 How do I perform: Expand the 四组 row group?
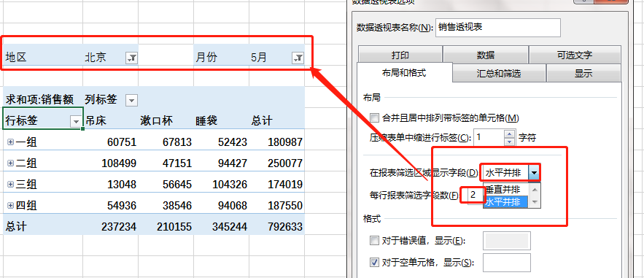[10, 205]
